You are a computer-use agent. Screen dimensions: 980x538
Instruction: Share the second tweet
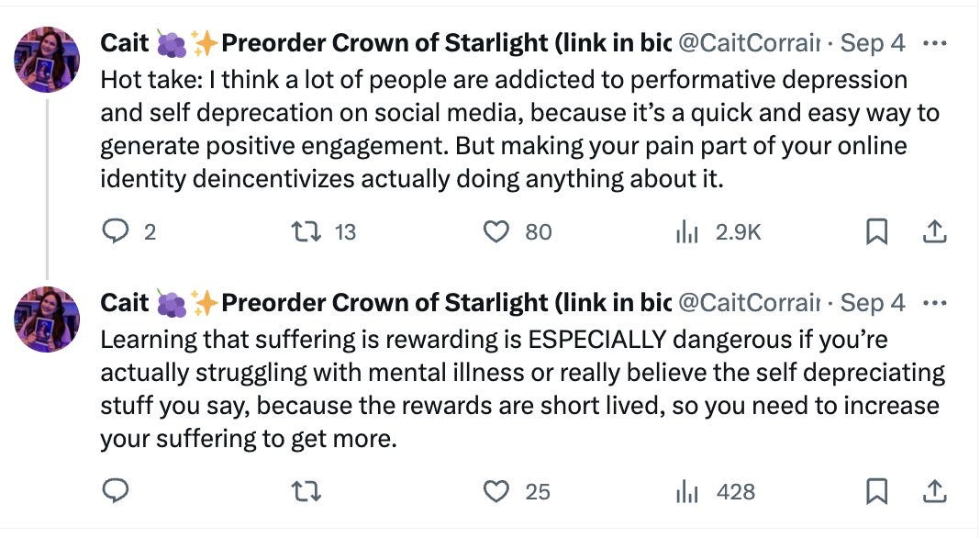(x=935, y=491)
